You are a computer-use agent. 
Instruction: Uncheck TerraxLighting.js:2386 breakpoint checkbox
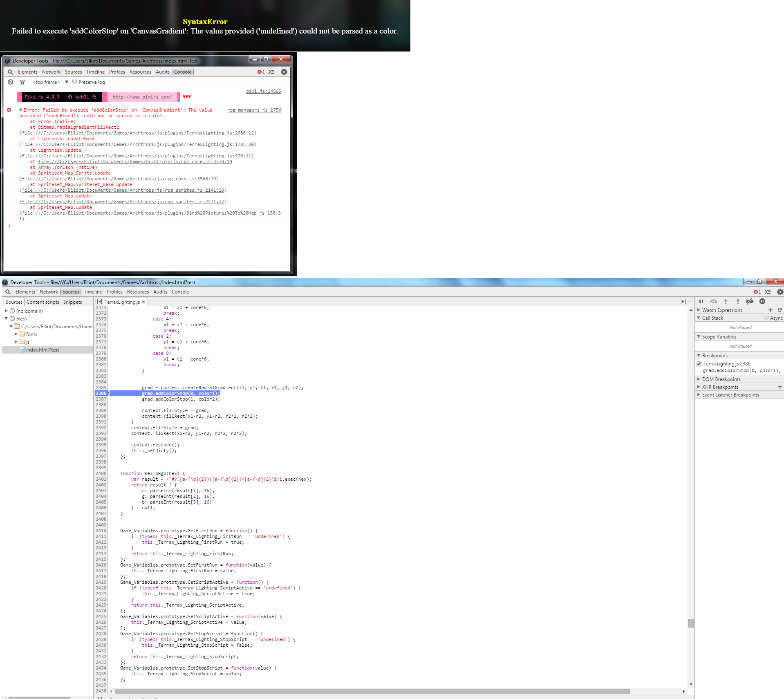tap(699, 364)
